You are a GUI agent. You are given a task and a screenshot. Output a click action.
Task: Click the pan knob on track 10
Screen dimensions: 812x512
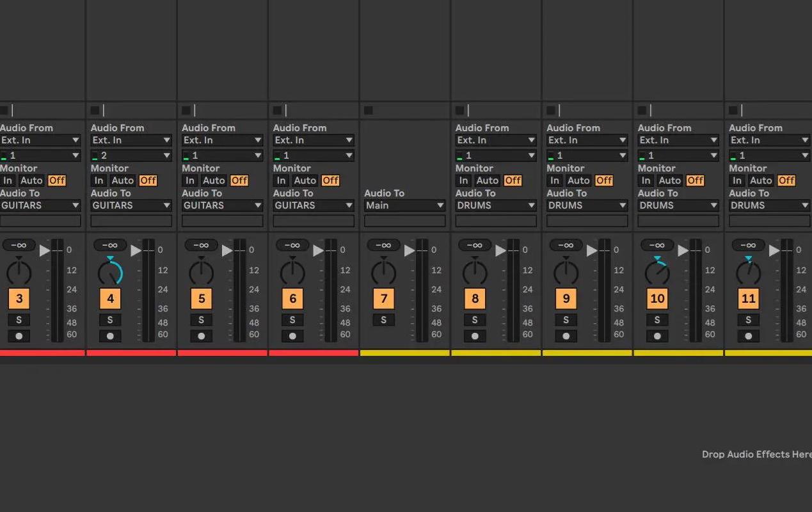[x=657, y=272]
